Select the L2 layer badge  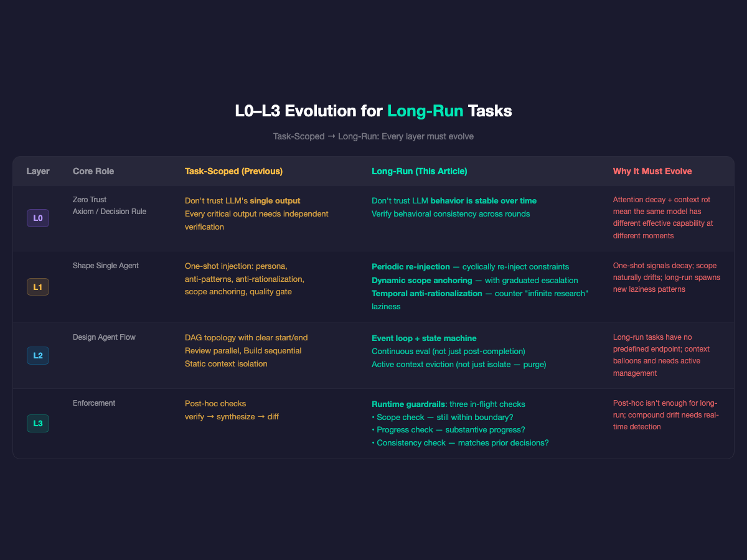click(37, 355)
